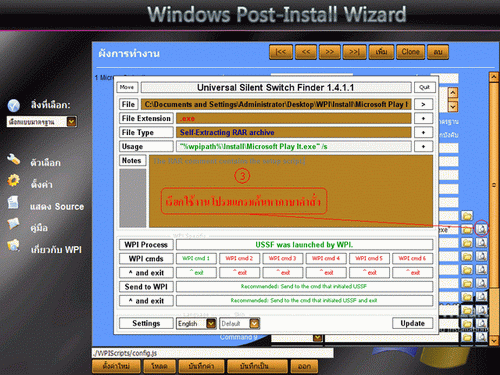Open the ตั้งค่า gear icon in sidebar

pos(13,180)
